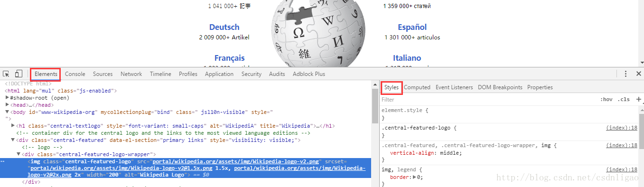Viewport: 644px width, 187px height.
Task: Open the Español Wikipedia link
Action: click(x=412, y=27)
